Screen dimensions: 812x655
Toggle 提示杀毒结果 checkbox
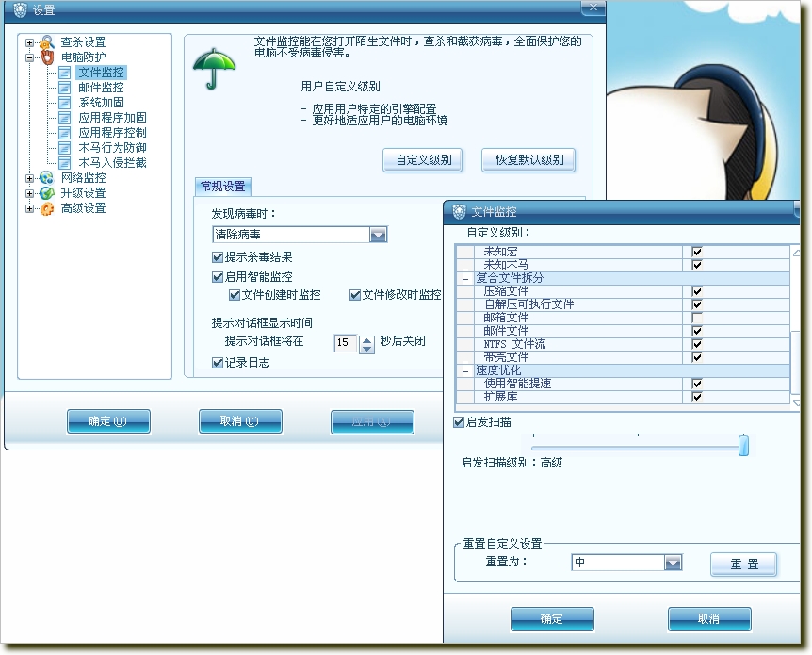click(x=218, y=257)
